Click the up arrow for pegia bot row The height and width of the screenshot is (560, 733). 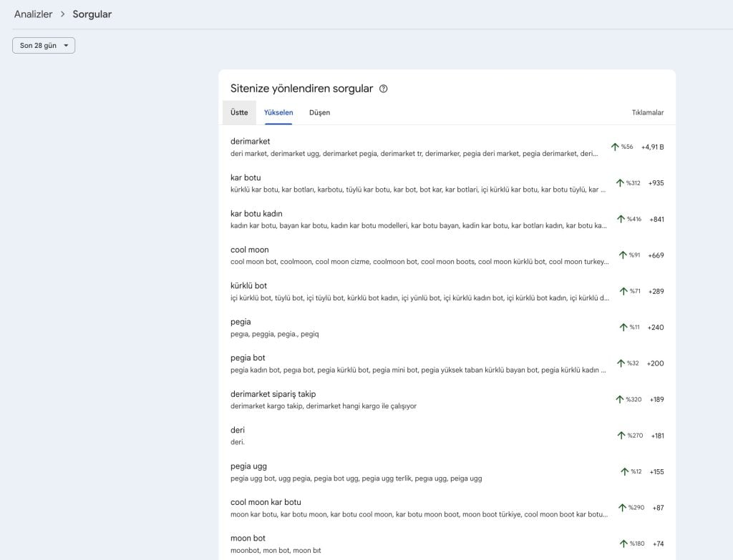click(x=621, y=363)
